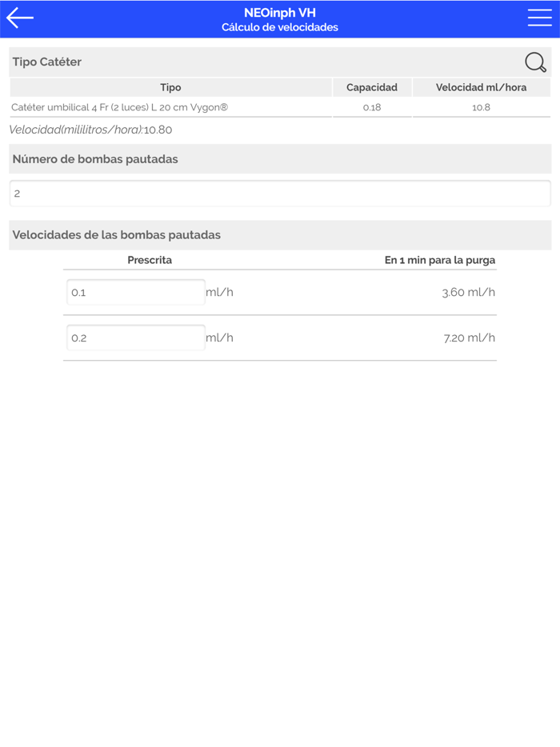
Task: Click the 3.60 ml/h purge result
Action: point(468,293)
